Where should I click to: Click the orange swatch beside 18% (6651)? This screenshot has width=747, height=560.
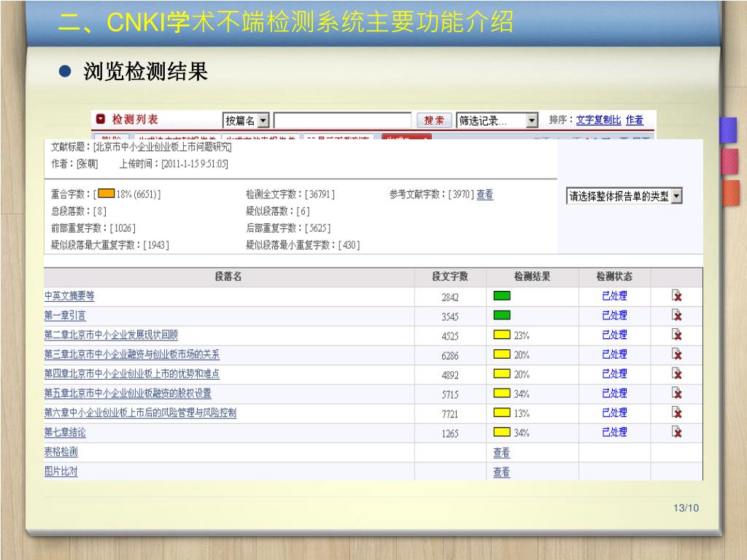(x=107, y=193)
